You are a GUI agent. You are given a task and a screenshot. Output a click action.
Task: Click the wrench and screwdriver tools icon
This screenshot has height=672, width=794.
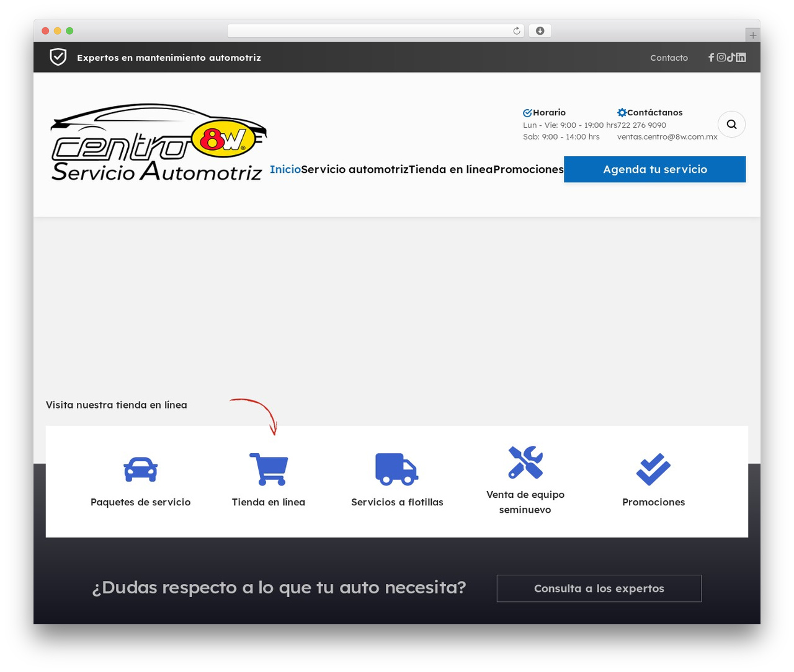525,462
